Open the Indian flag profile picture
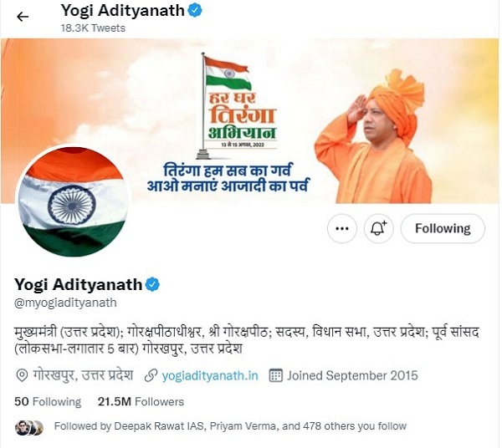The height and width of the screenshot is (448, 502). pyautogui.click(x=73, y=201)
